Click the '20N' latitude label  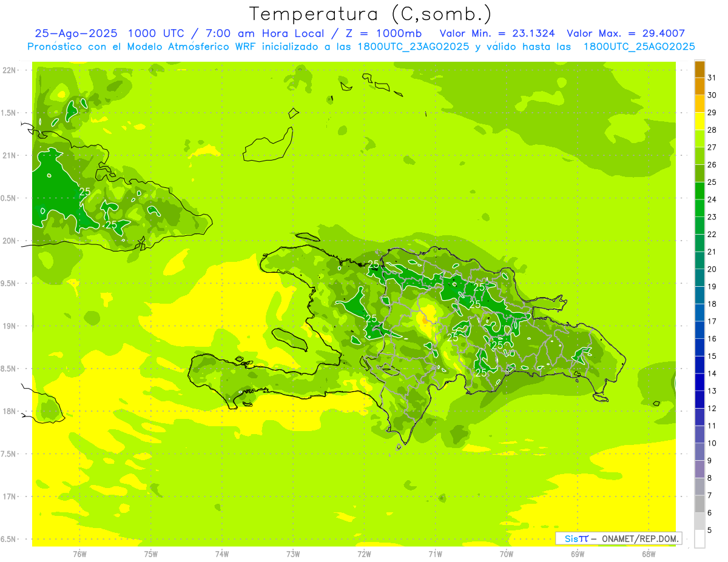8,241
